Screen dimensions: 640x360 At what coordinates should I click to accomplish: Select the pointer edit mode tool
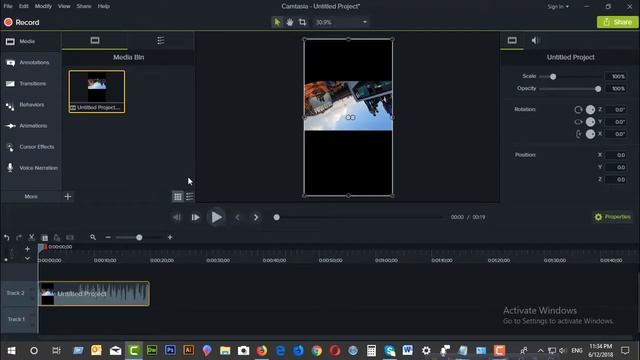277,22
